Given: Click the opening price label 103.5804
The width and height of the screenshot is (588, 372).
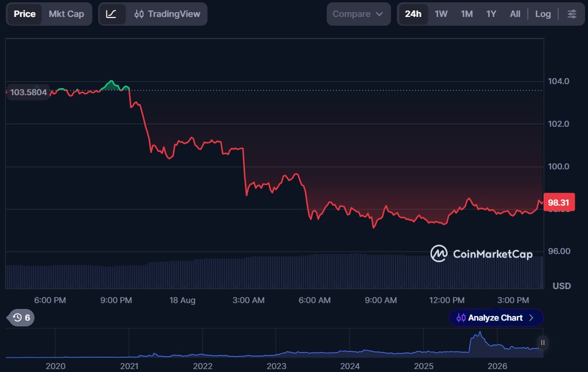Looking at the screenshot, I should coord(28,92).
